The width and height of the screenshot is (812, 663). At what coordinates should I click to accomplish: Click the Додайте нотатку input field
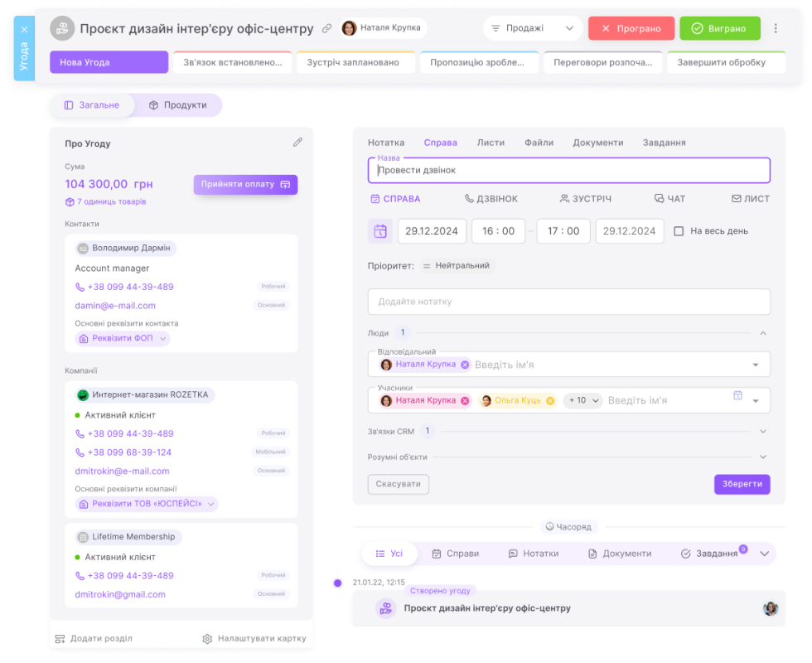click(568, 302)
